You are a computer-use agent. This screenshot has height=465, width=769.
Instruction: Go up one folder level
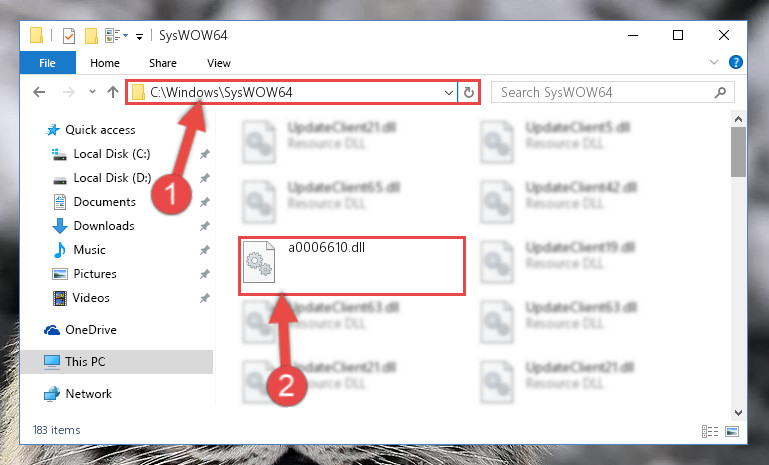pyautogui.click(x=113, y=92)
